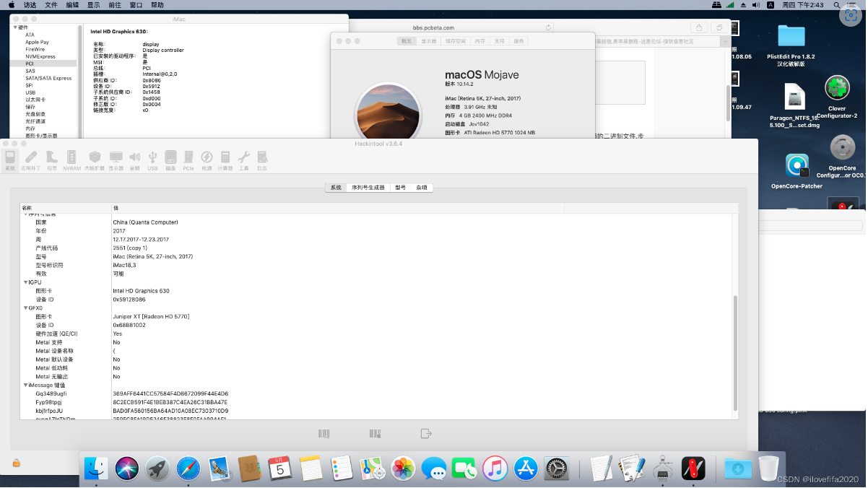Screen dimensions: 868x488
Task: Open the 编辑 menu in menu bar
Action: [x=72, y=5]
